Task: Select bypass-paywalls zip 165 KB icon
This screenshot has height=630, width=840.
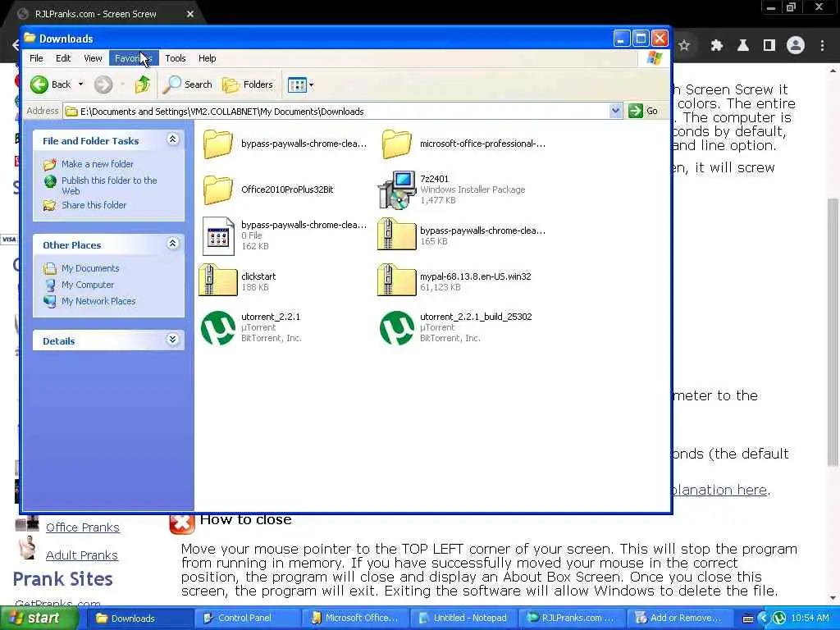Action: point(396,235)
